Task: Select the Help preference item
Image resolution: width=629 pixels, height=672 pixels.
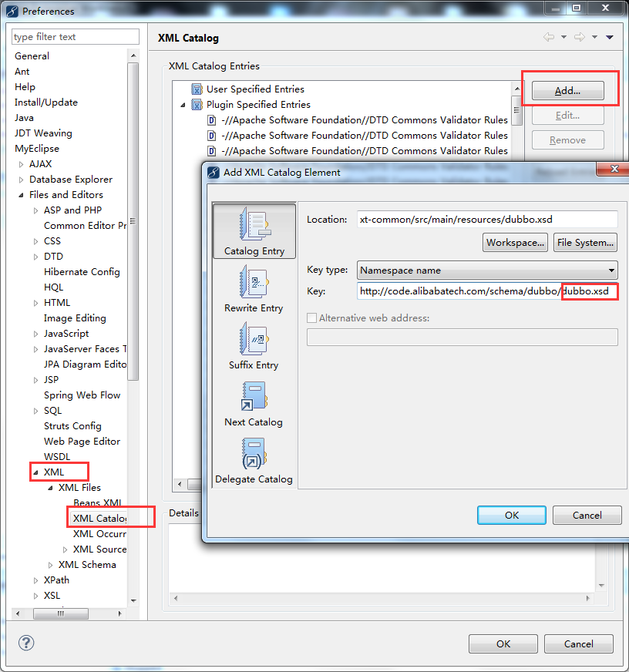Action: point(25,87)
